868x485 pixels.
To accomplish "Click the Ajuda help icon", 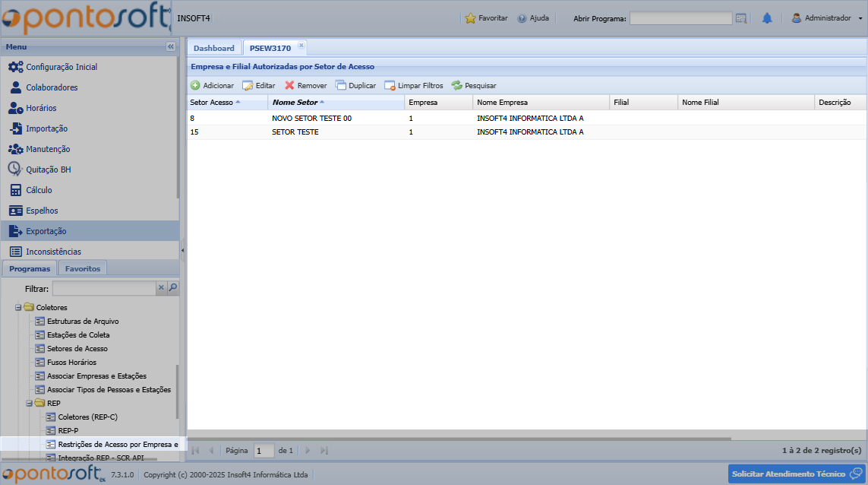I will (522, 18).
